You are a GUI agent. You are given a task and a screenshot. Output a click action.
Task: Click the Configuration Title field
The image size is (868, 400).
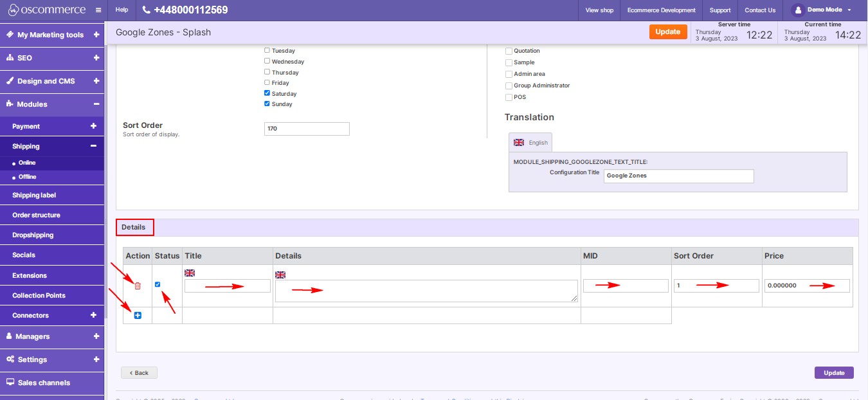click(678, 176)
